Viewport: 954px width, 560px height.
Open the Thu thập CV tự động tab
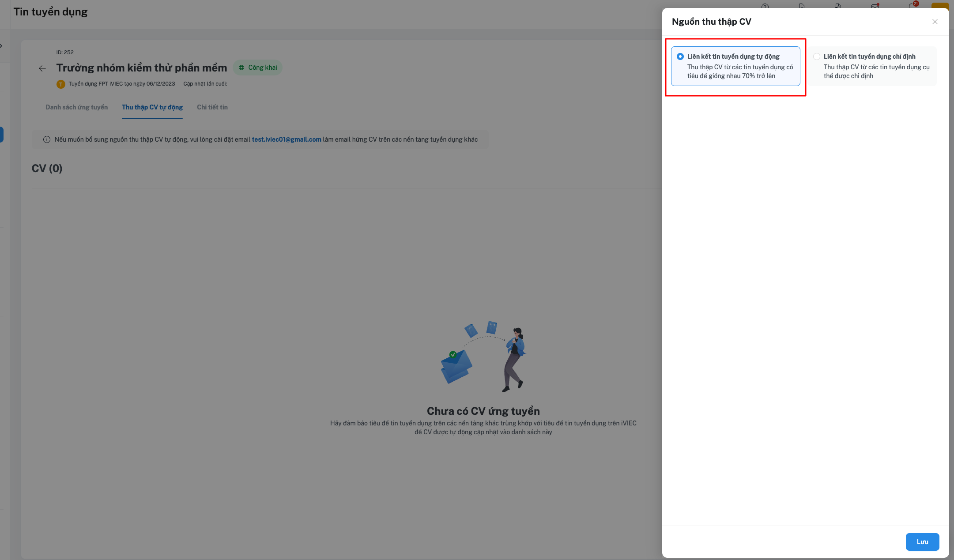point(152,107)
